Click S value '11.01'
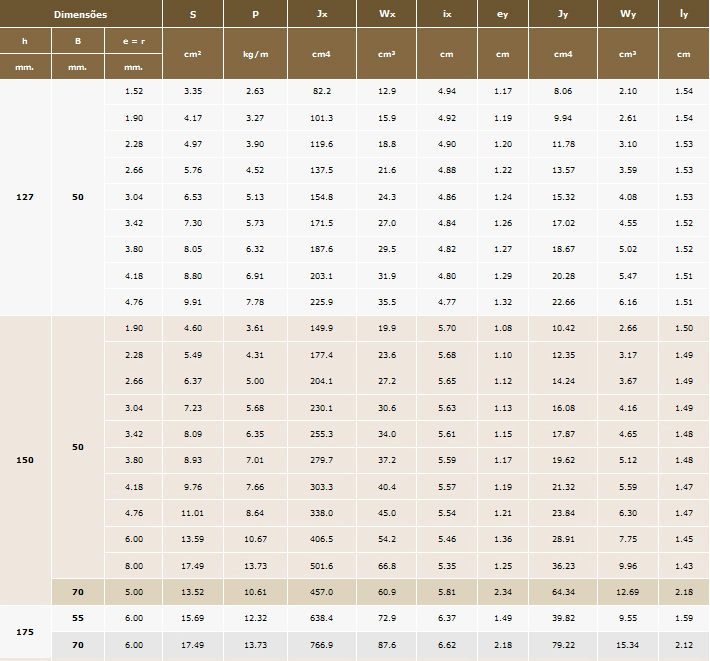This screenshot has width=710, height=661. pyautogui.click(x=193, y=513)
